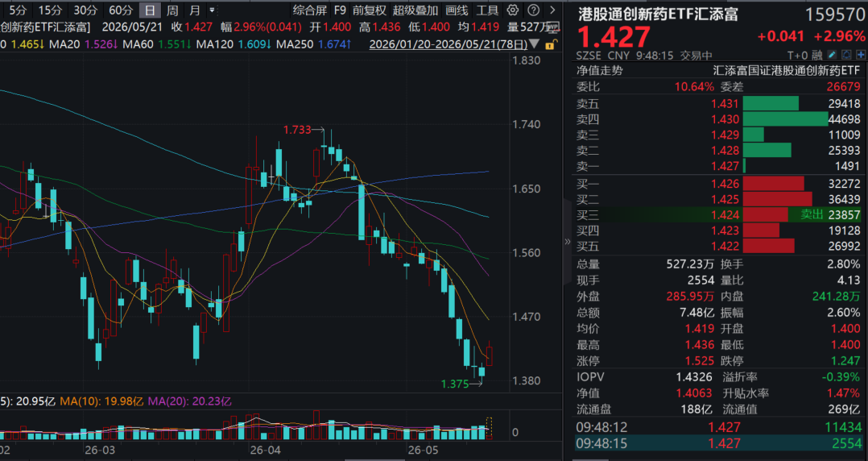Expand the date range dropdown triangle
Screen dimensions: 868x461
point(534,44)
